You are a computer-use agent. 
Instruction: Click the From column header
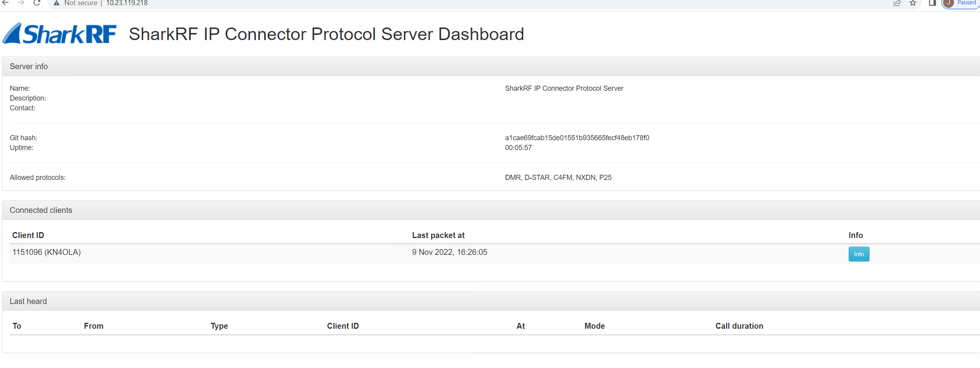(94, 326)
